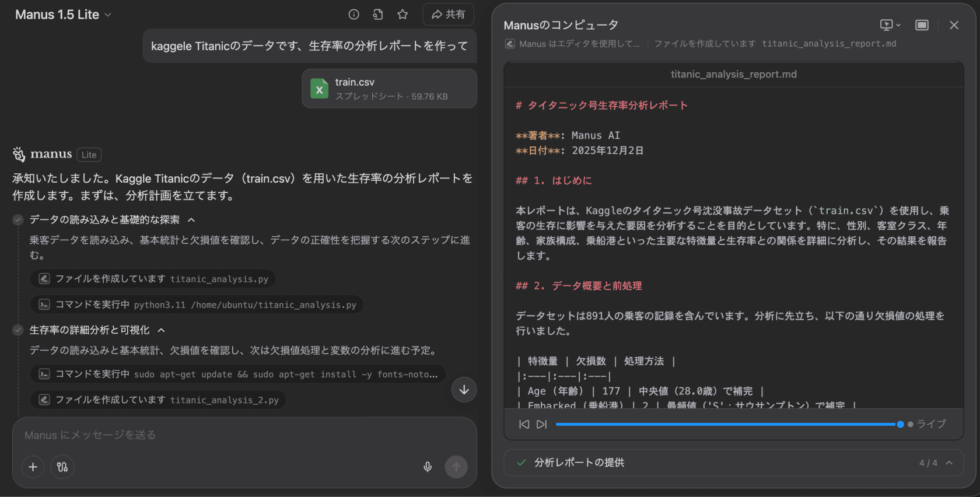Open the connectors tool icon next to plus
Screen dimensions: 980x497
tap(62, 467)
